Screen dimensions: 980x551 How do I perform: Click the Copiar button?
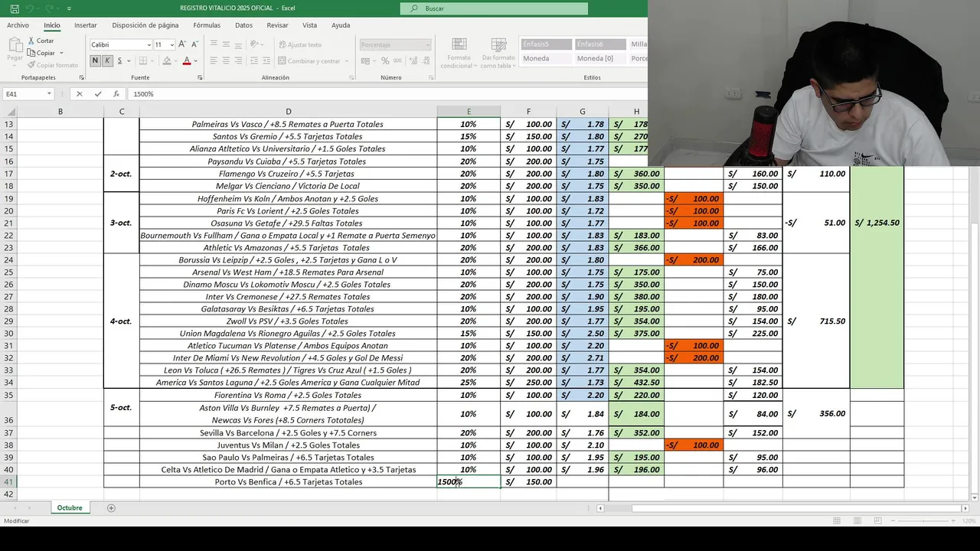41,53
